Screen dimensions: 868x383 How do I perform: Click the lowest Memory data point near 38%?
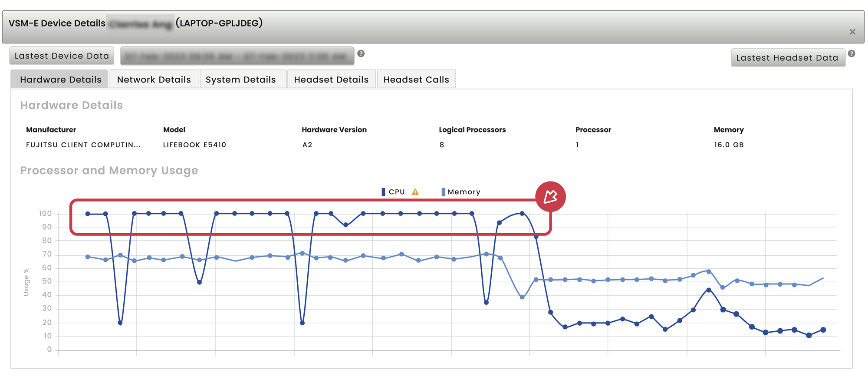coord(522,297)
